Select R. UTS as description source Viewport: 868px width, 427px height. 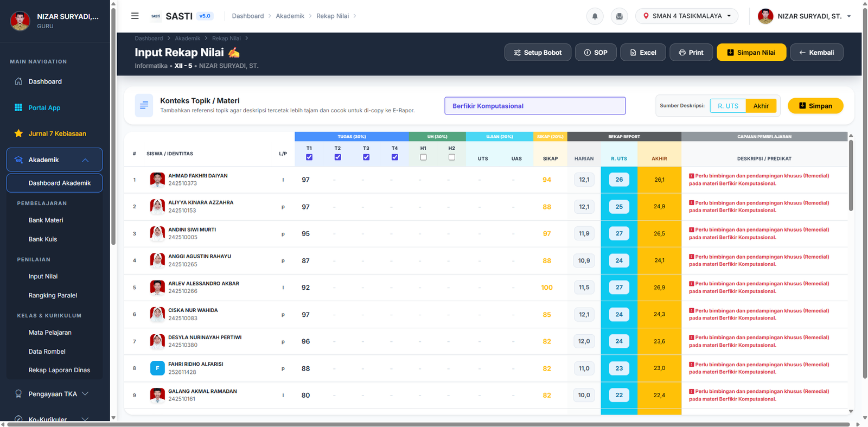click(728, 106)
